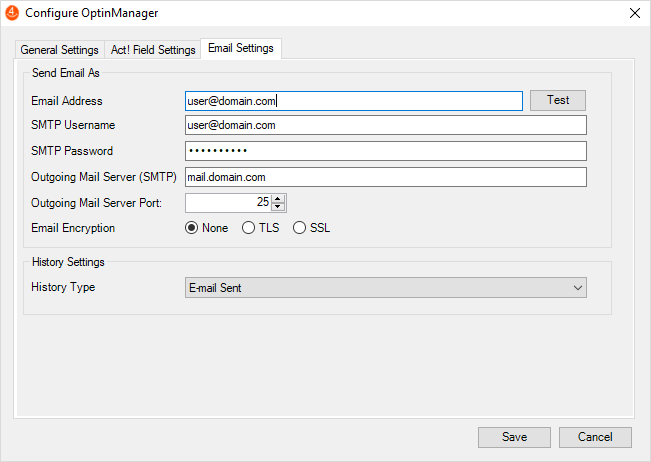Click the History Type label

(63, 287)
